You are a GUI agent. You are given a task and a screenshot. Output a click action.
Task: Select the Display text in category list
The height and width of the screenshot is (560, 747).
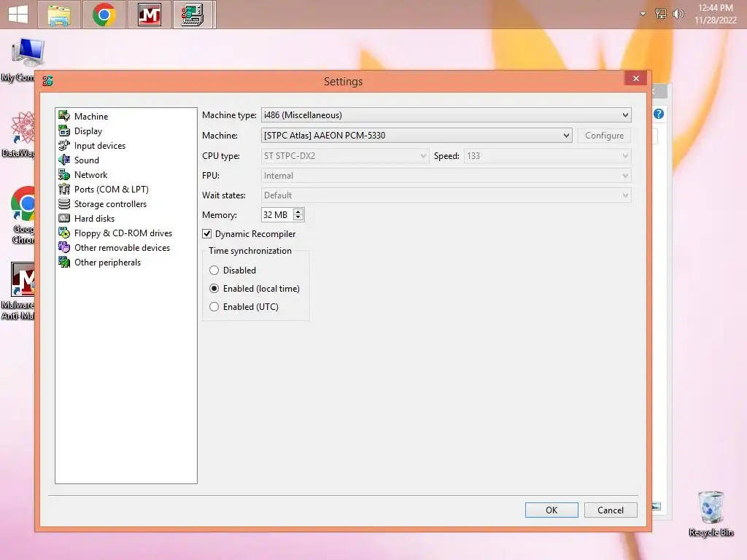[88, 131]
